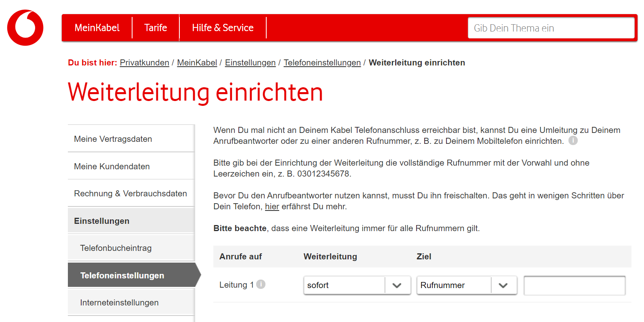
Task: Go to MeinKabel breadcrumb link
Action: [x=197, y=63]
